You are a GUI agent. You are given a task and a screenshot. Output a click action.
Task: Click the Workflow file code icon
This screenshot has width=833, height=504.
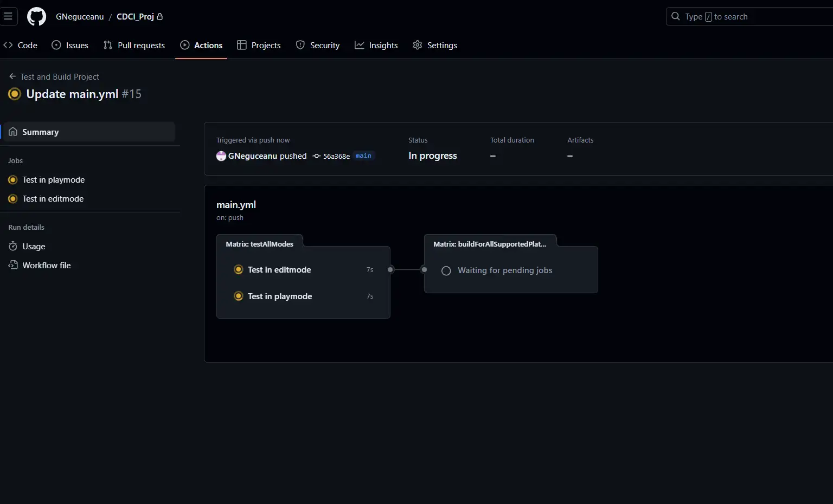pyautogui.click(x=12, y=265)
